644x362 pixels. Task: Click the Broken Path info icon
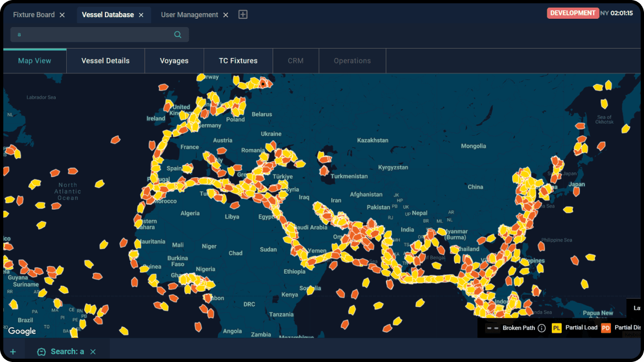pyautogui.click(x=542, y=328)
